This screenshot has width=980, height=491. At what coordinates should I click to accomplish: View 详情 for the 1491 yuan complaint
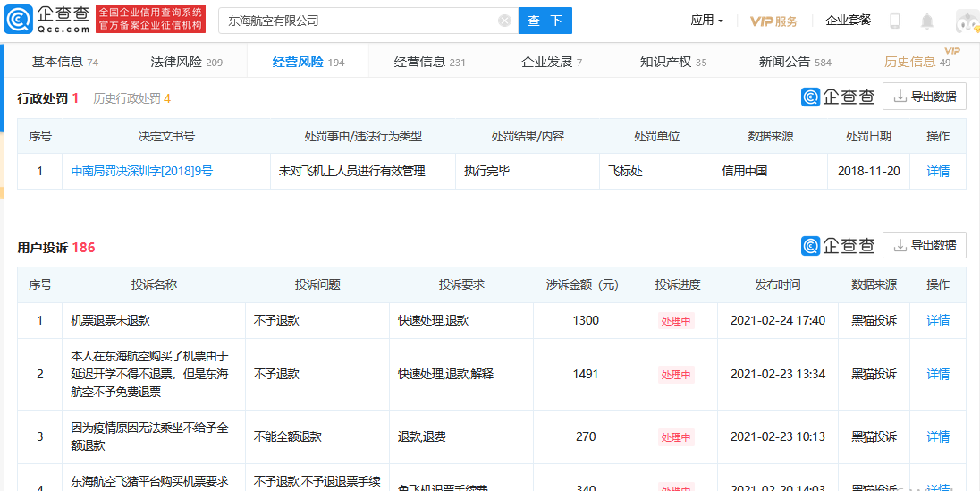pos(938,374)
